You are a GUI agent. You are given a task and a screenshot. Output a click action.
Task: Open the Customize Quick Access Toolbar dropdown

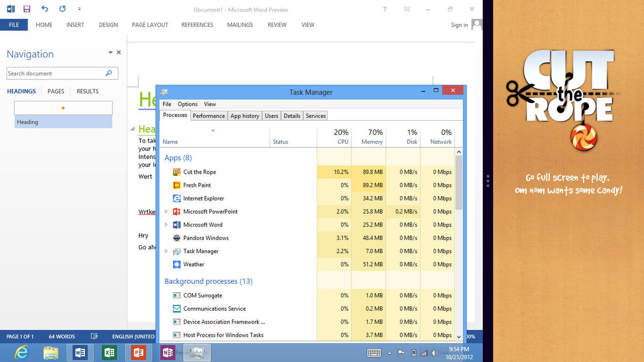click(x=79, y=9)
